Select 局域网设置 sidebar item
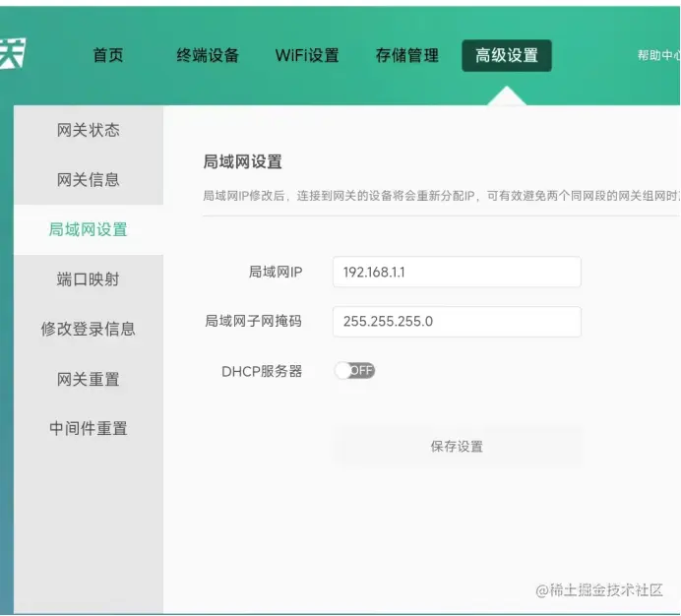 coord(89,229)
